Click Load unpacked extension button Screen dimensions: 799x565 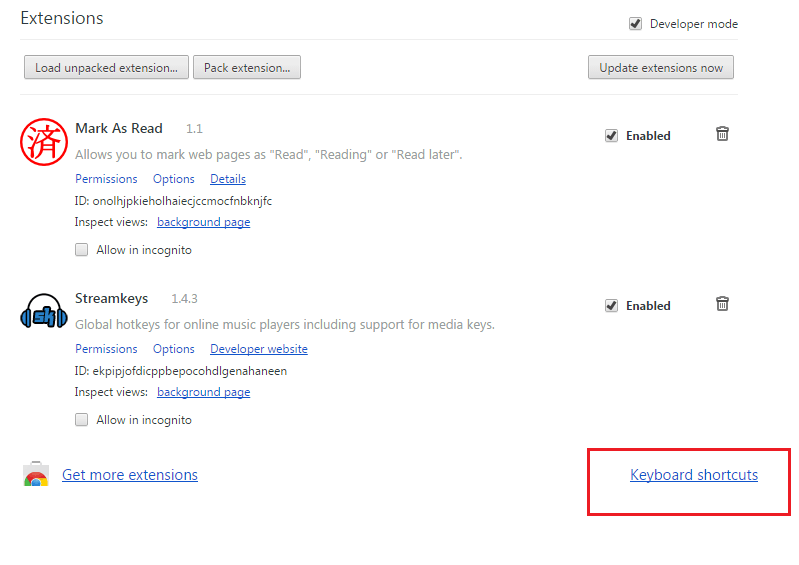106,67
